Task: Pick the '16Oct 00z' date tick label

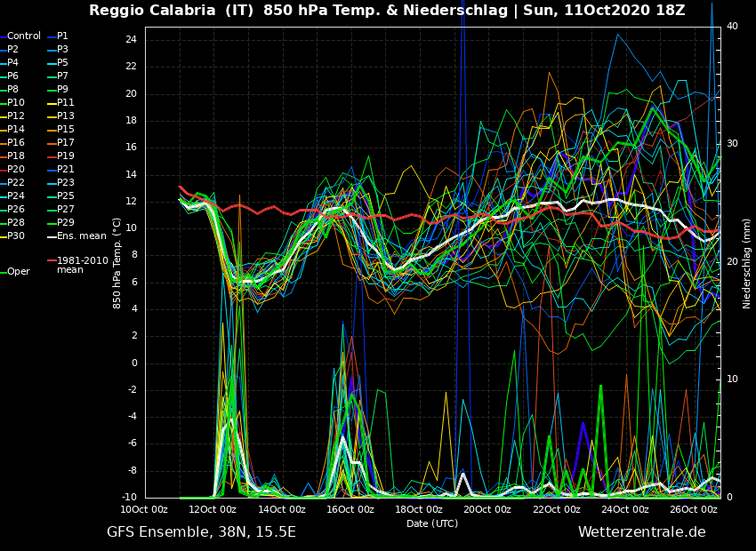Action: point(350,509)
